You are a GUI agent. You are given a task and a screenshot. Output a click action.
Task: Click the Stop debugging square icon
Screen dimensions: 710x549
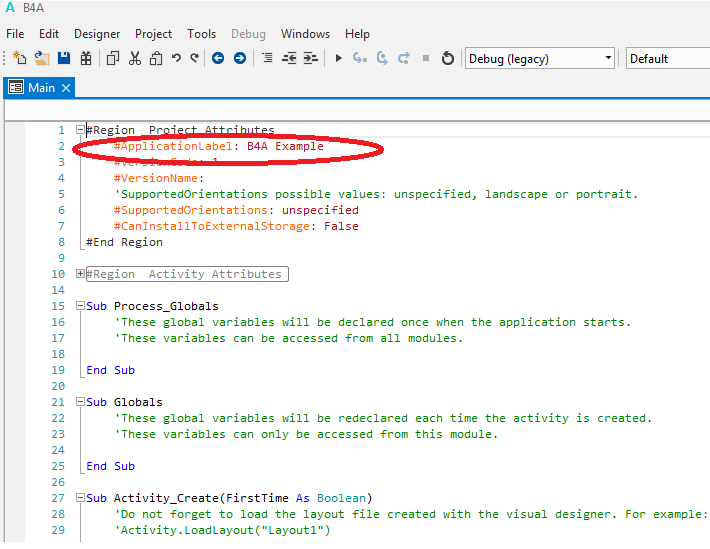click(426, 58)
